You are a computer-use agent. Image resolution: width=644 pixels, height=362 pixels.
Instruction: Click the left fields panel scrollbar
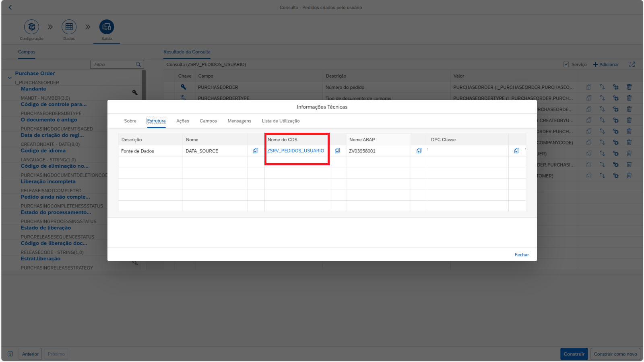tap(144, 85)
